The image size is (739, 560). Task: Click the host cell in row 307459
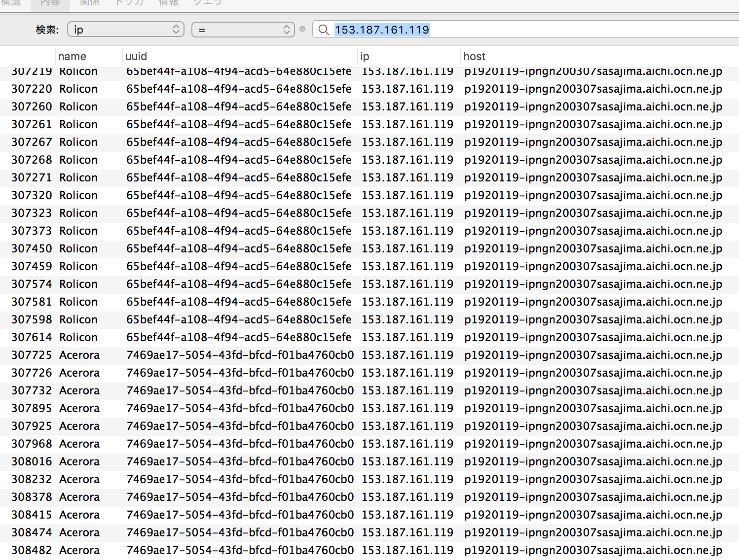coord(593,266)
